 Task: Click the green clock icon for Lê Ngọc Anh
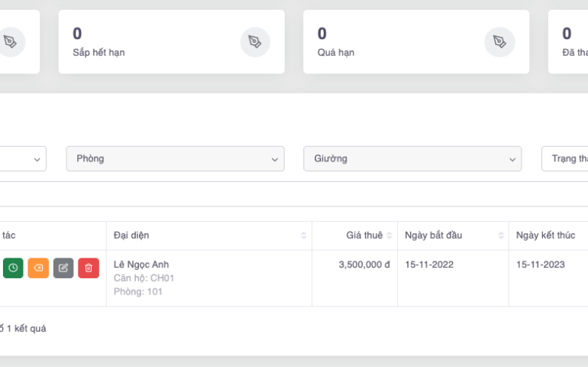pyautogui.click(x=13, y=268)
